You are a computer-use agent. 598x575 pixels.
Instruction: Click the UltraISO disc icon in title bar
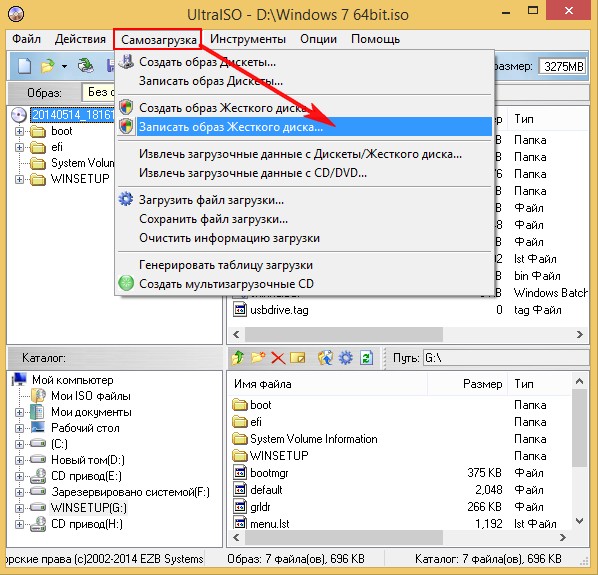coord(16,14)
